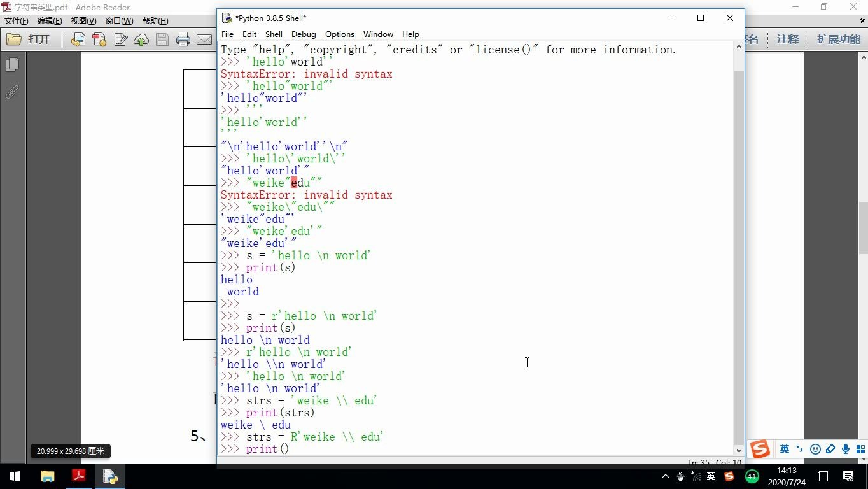Show hidden tray icons chevron

click(x=666, y=476)
